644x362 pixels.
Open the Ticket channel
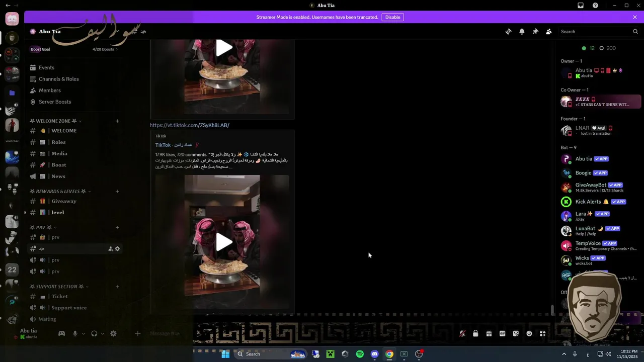click(74, 296)
